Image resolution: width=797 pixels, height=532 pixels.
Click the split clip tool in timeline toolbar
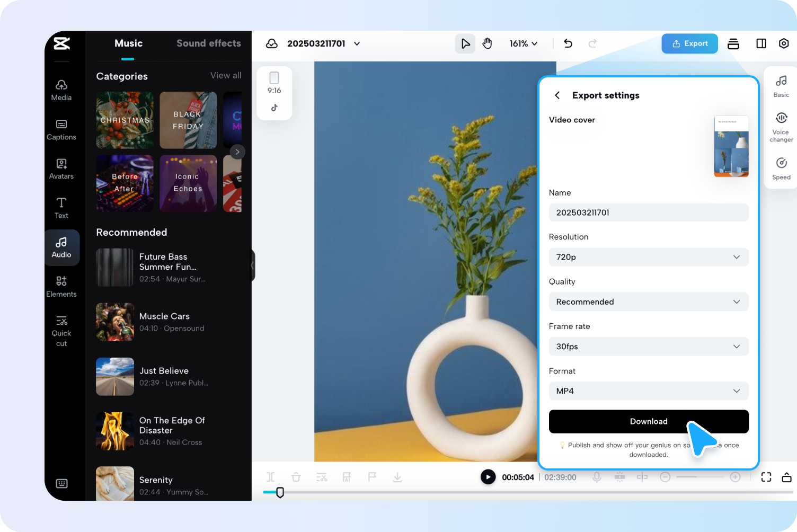pyautogui.click(x=271, y=477)
